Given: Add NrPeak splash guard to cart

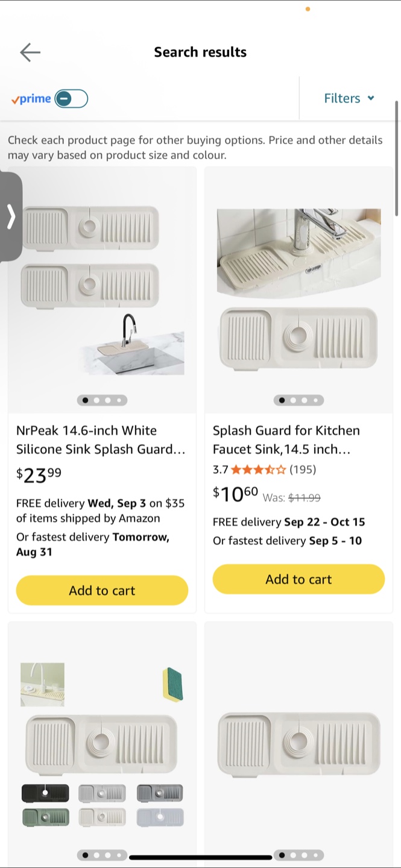Looking at the screenshot, I should click(x=102, y=590).
